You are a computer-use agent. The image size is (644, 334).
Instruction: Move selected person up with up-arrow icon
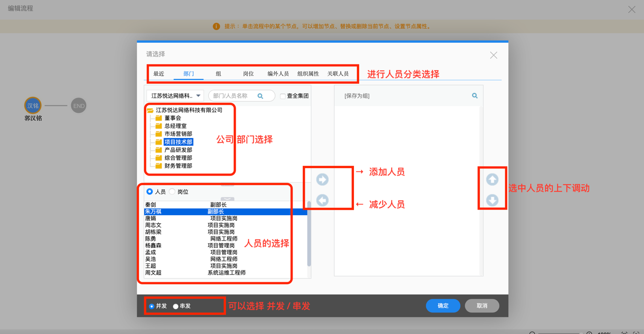492,179
